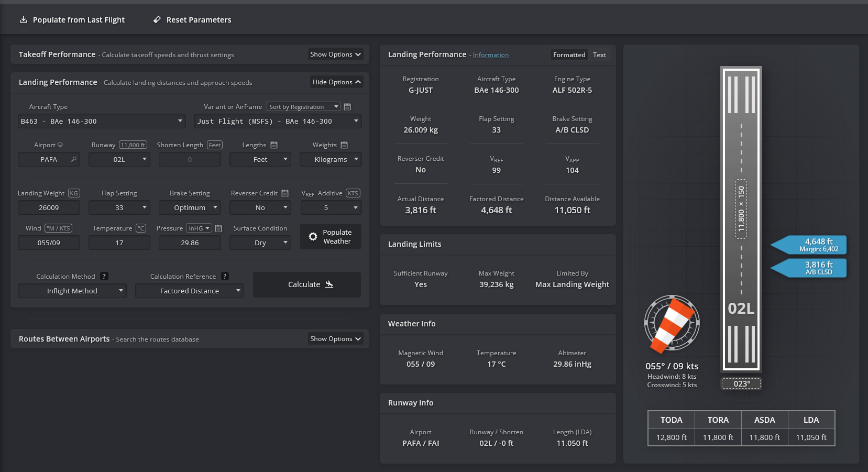868x472 pixels.
Task: Click the 11,800 ft runway length badge
Action: pos(133,145)
